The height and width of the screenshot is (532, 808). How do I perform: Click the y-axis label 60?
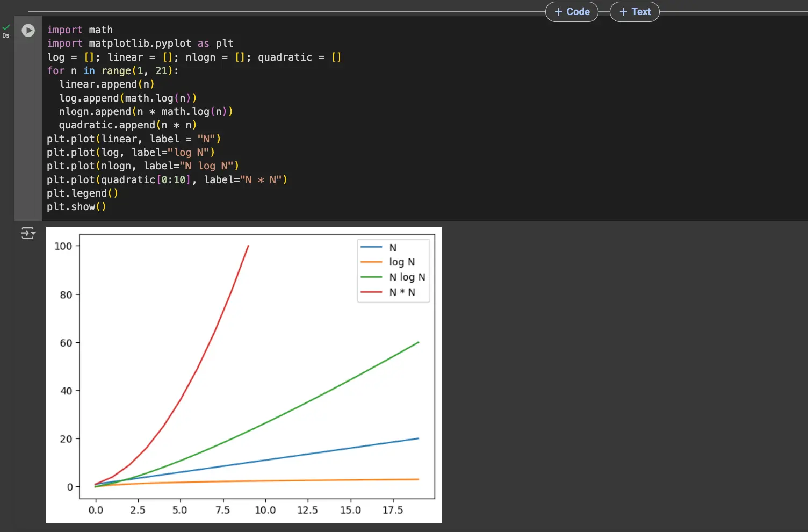click(66, 343)
